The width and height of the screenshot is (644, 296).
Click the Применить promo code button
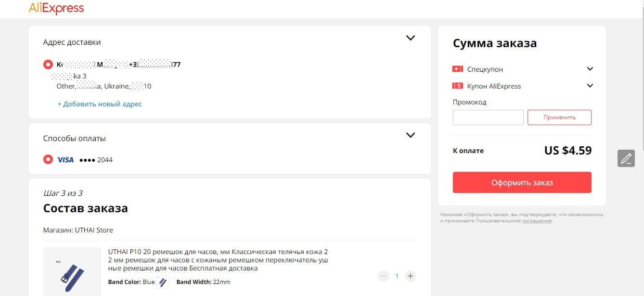(x=559, y=117)
